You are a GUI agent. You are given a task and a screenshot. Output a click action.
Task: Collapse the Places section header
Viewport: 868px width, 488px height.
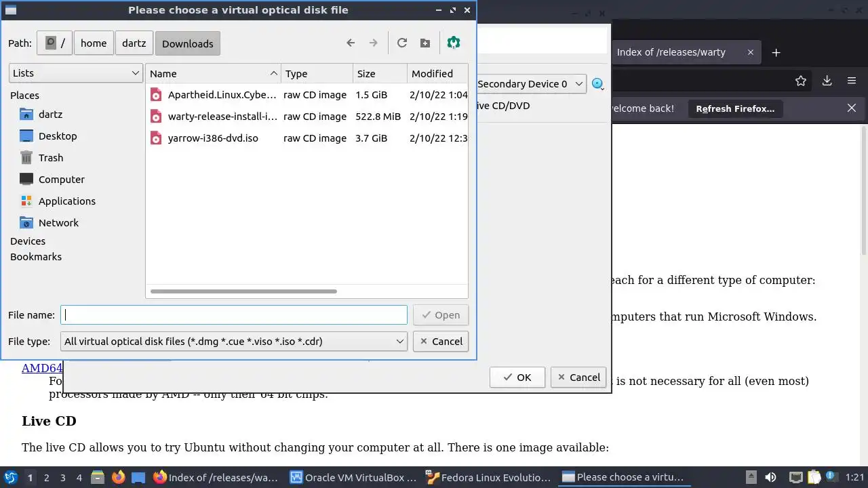click(x=24, y=95)
